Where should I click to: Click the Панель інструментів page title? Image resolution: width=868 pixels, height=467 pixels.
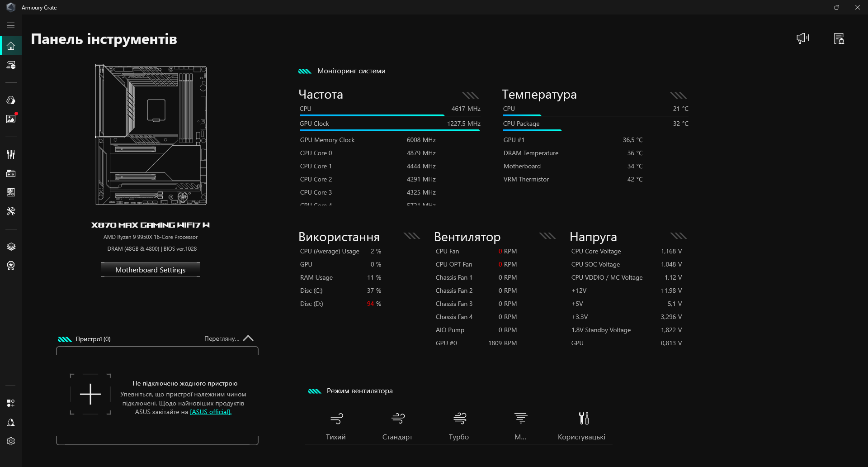(x=104, y=39)
